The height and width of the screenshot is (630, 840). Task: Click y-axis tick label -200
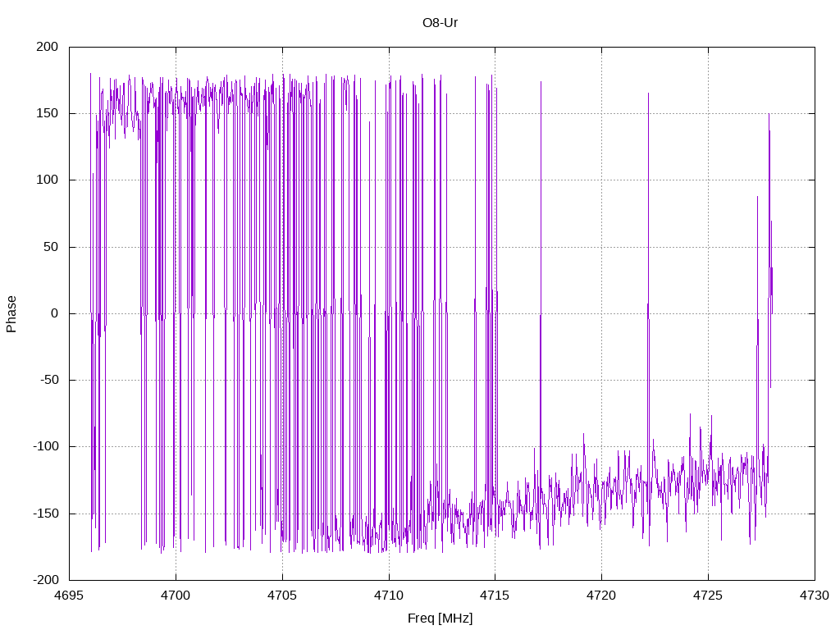click(x=46, y=580)
